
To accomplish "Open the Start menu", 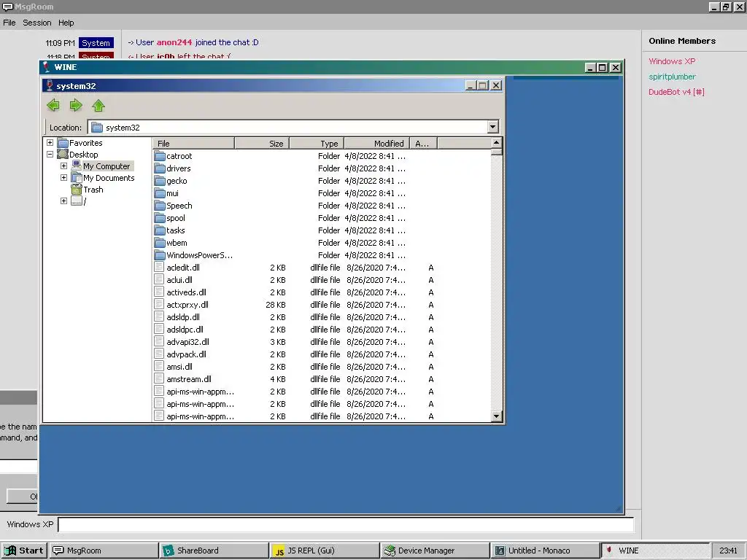I will (24, 551).
